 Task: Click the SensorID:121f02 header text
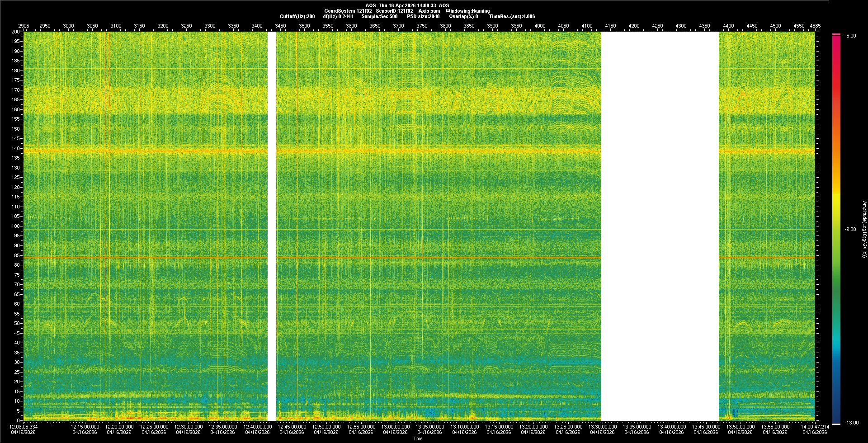pos(394,11)
